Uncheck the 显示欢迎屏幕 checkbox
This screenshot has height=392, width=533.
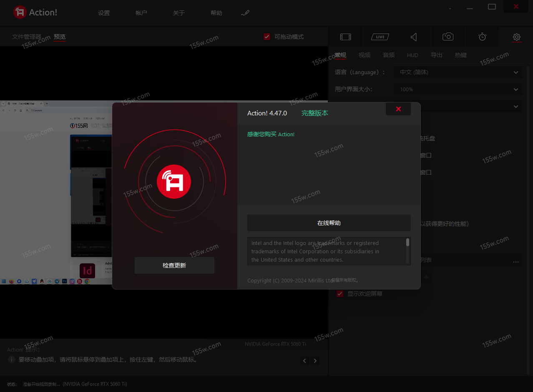pos(340,294)
